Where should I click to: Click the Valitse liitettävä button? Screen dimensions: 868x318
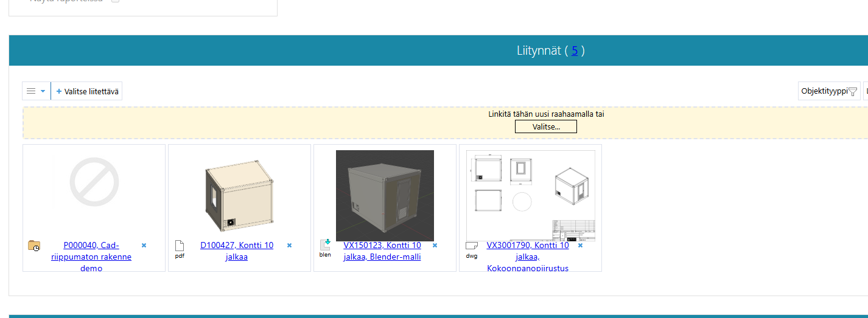(x=88, y=91)
